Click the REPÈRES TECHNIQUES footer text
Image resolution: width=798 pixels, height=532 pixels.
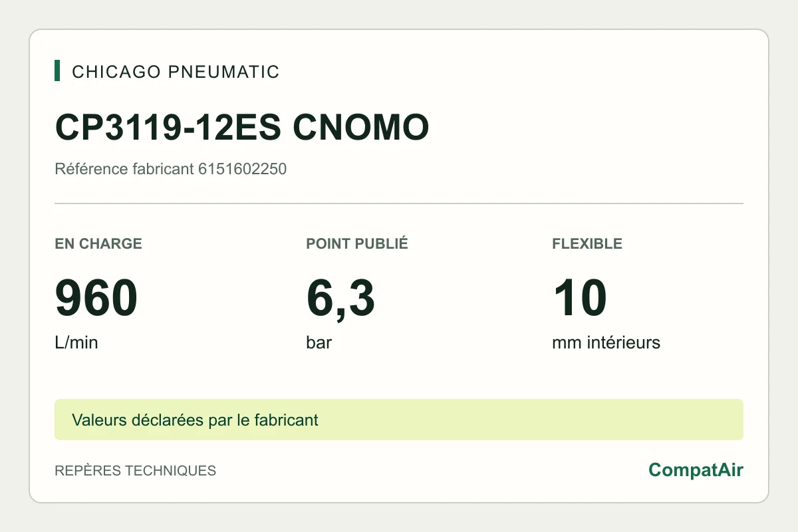tap(135, 471)
